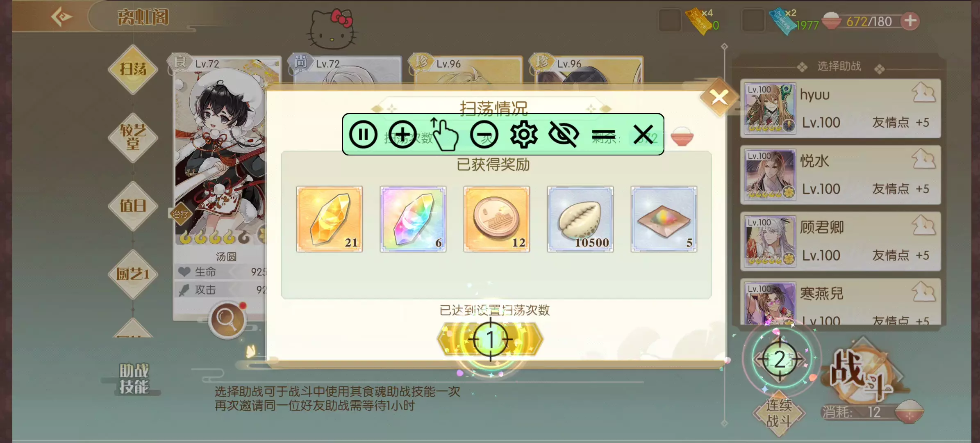Viewport: 980px width, 443px height.
Task: Add a swipe gesture with the hand icon
Action: pyautogui.click(x=444, y=134)
